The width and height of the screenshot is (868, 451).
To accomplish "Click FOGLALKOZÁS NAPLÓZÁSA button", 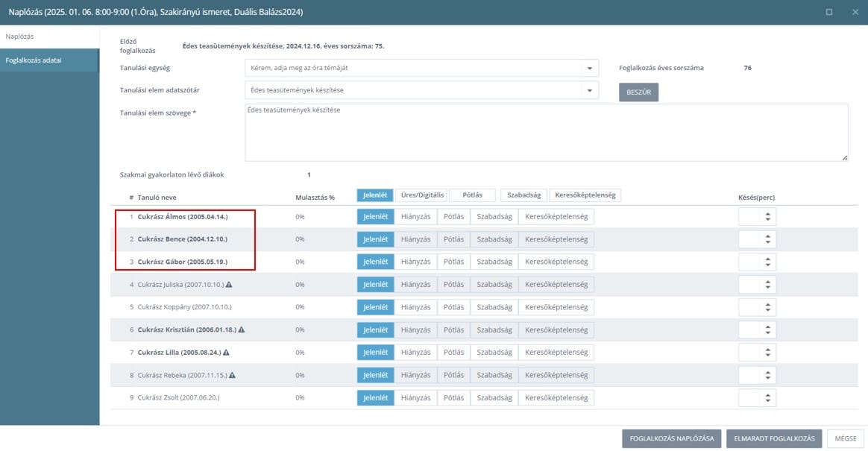I will point(671,438).
